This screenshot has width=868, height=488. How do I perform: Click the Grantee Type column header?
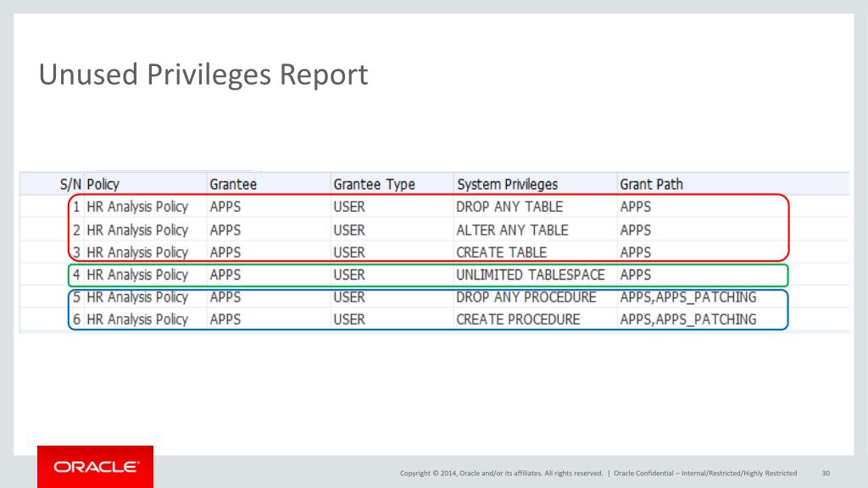374,184
